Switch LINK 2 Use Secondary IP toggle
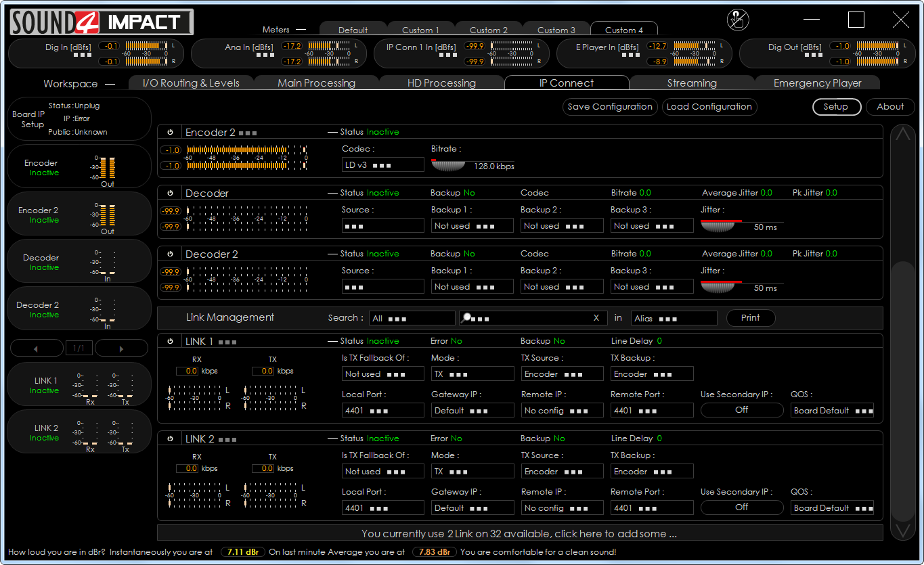 (x=742, y=507)
